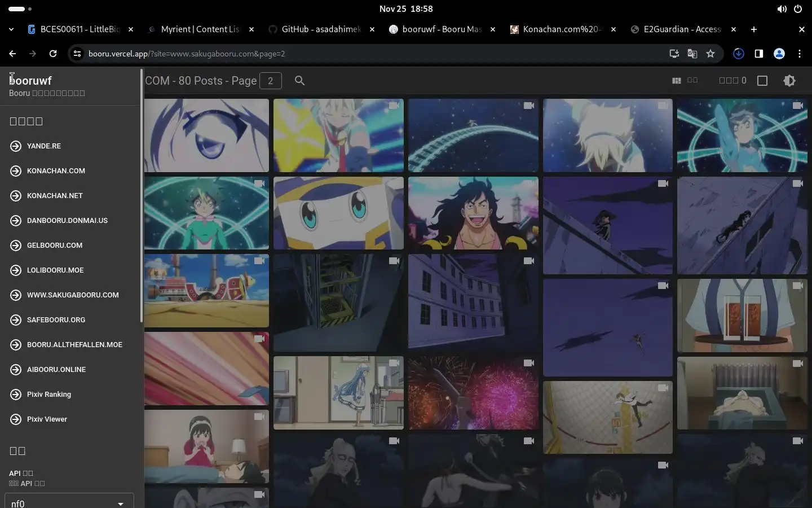This screenshot has width=812, height=508.
Task: Open the Thousand Sunny ship thumbnail
Action: tap(206, 291)
